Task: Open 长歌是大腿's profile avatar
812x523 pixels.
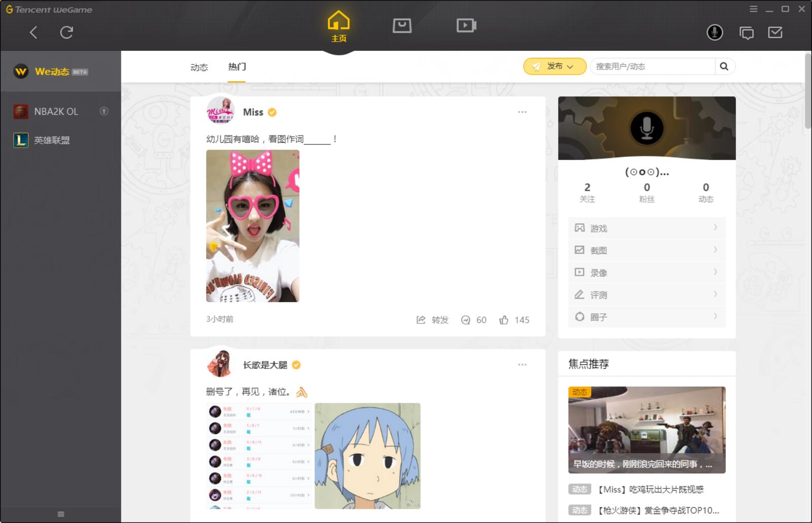Action: tap(221, 363)
